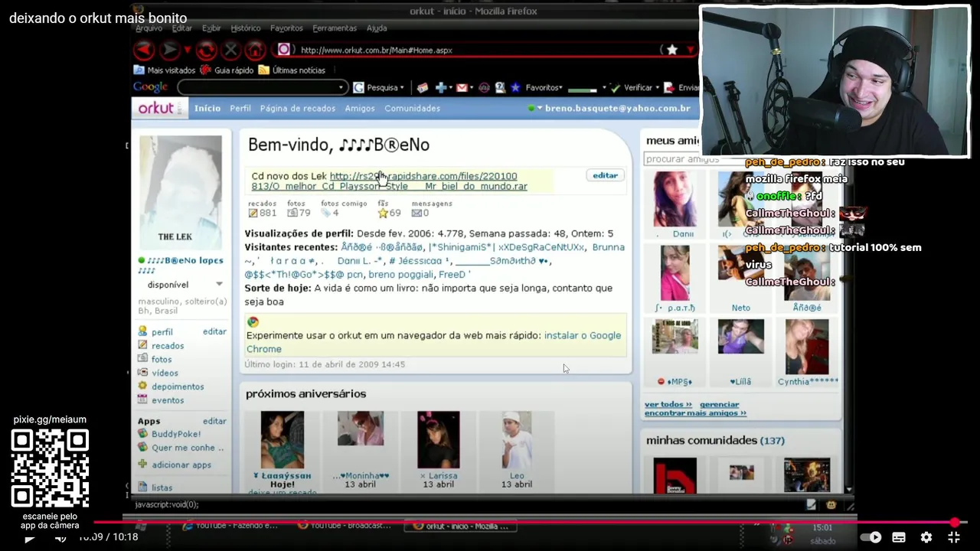Image resolution: width=980 pixels, height=551 pixels.
Task: Click the Firefox stop loading button
Action: tap(230, 51)
